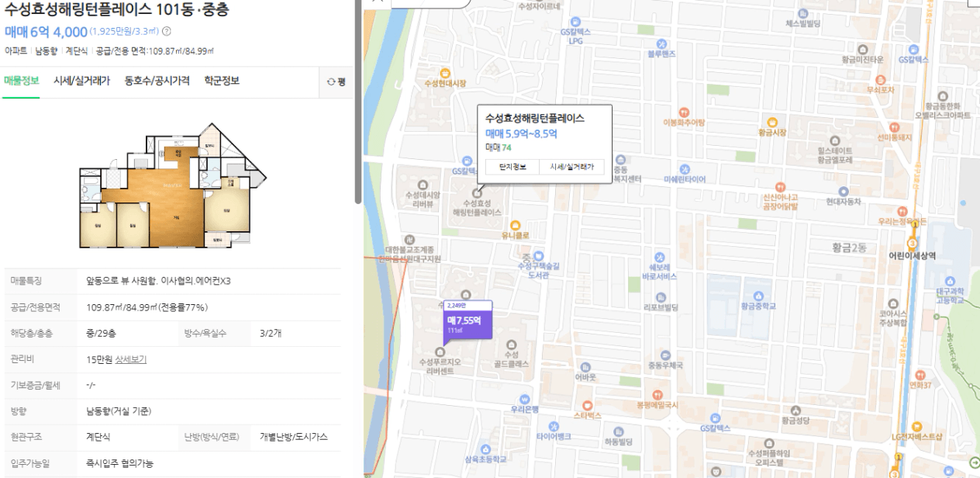Open the 동호수/공시가격 tab
Screen dimensions: 980x478
157,81
